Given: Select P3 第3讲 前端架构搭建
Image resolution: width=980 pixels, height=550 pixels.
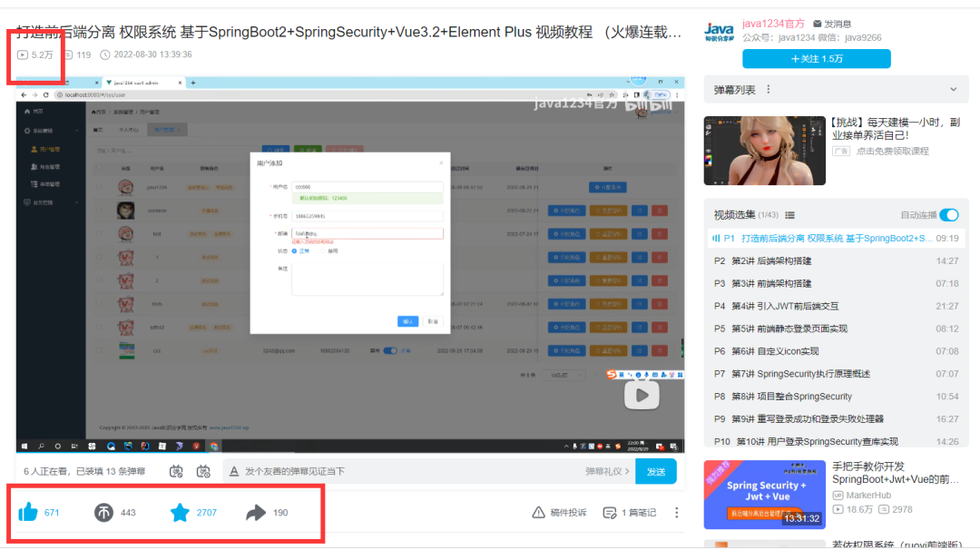Looking at the screenshot, I should [836, 283].
